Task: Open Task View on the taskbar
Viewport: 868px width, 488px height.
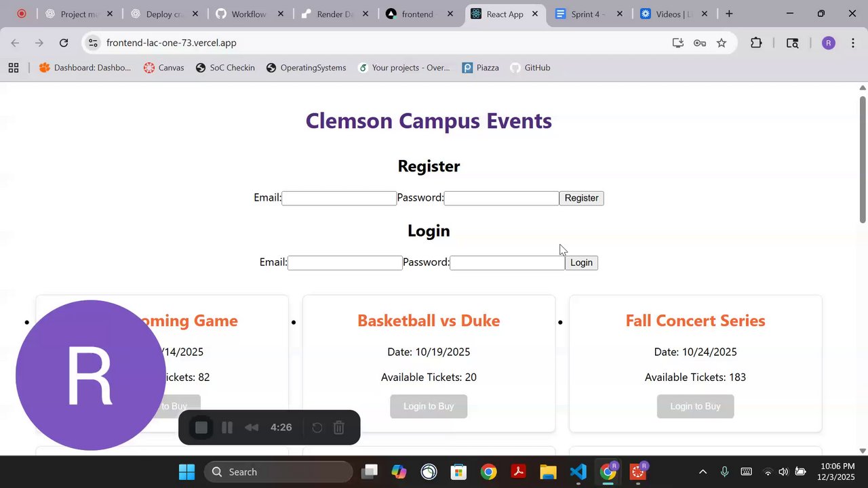Action: tap(370, 472)
